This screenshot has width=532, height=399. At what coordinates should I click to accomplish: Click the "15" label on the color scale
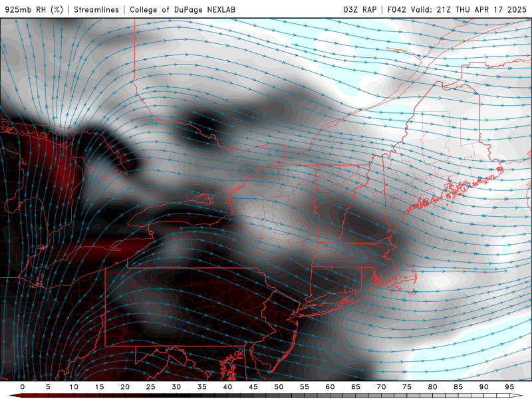(x=99, y=387)
